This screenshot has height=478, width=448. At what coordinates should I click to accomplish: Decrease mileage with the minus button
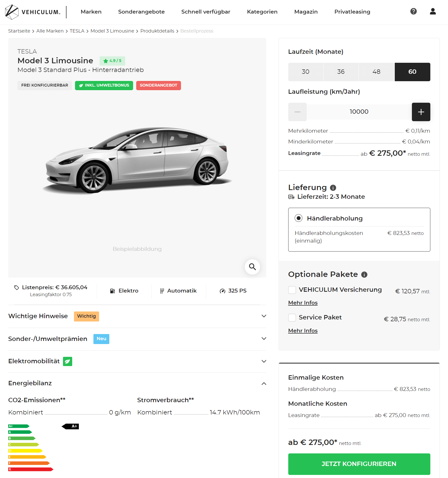[297, 112]
